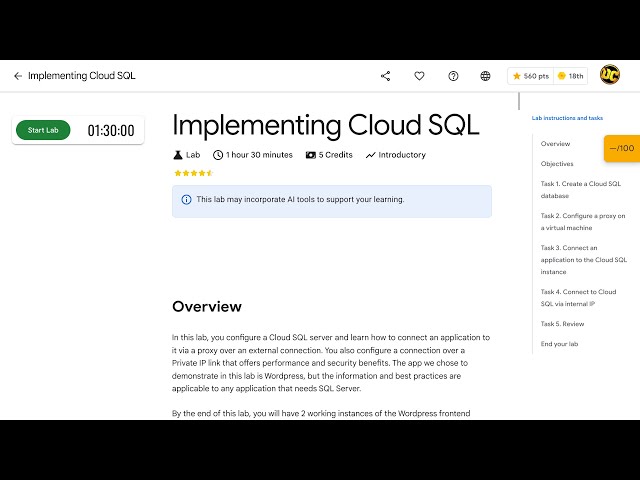
Task: Go to Task 3 Connect an application
Action: click(x=584, y=260)
